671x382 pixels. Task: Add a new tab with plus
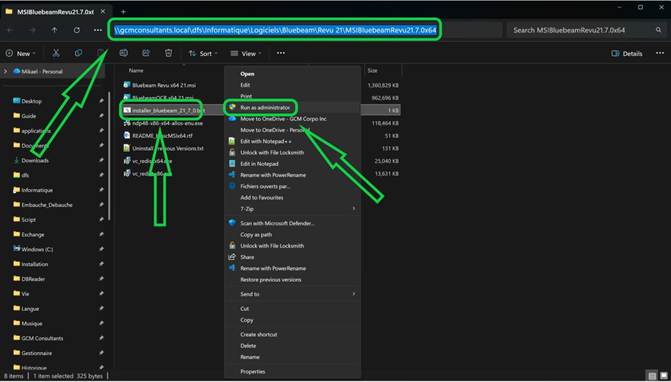pyautogui.click(x=123, y=12)
